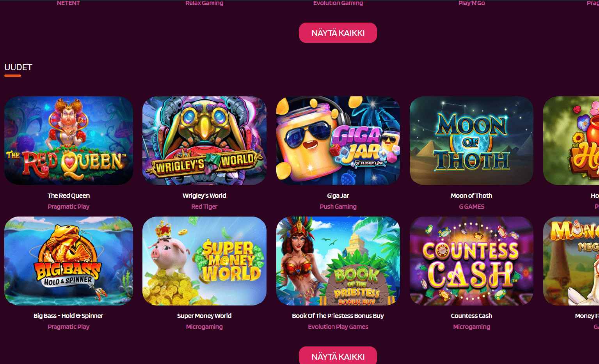Open the Red Tiger provider link
This screenshot has width=599, height=364.
[x=204, y=206]
